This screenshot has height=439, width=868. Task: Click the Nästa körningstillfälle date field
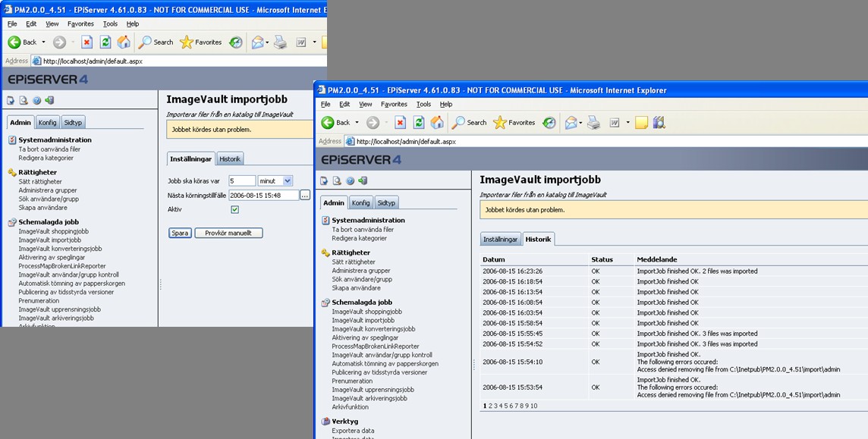(x=264, y=195)
